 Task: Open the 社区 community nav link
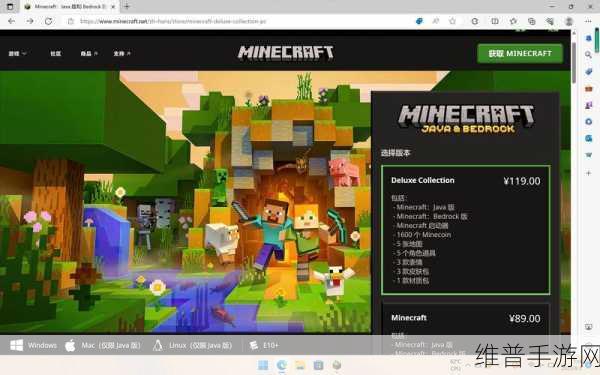(x=55, y=53)
